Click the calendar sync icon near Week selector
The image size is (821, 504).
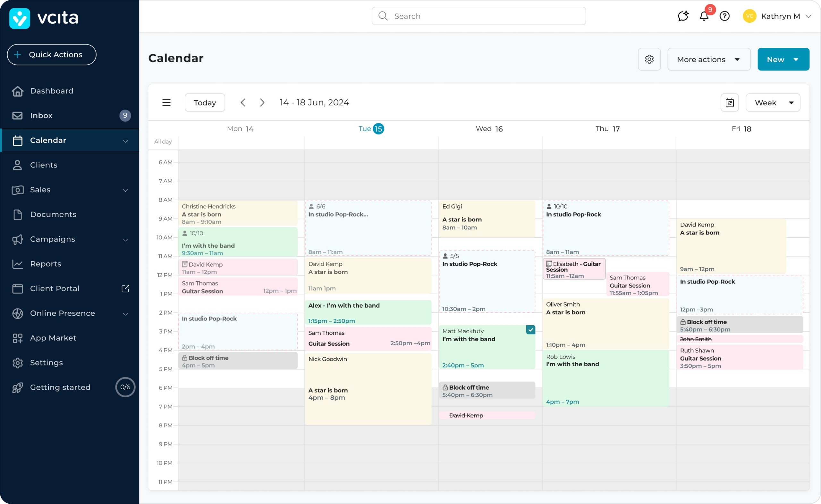click(x=730, y=102)
